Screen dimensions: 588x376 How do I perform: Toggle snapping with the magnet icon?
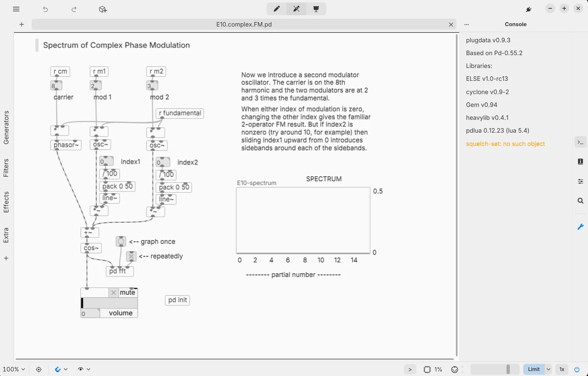click(58, 369)
